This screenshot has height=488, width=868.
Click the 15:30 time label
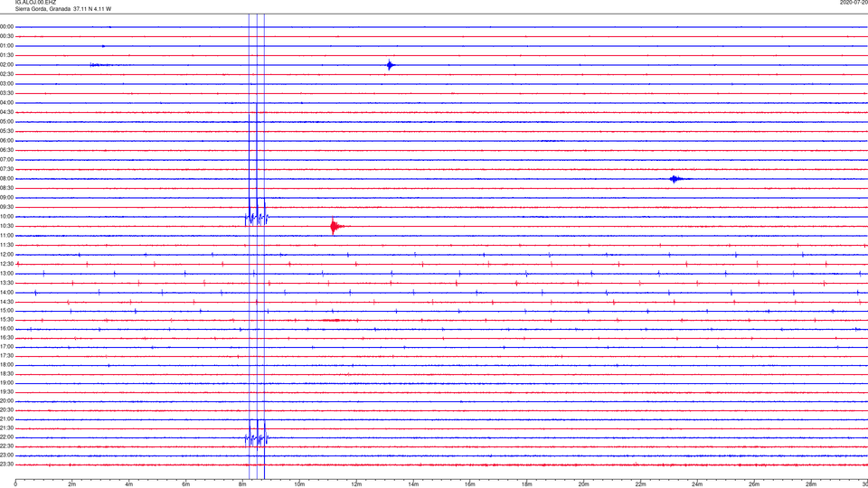[7, 319]
